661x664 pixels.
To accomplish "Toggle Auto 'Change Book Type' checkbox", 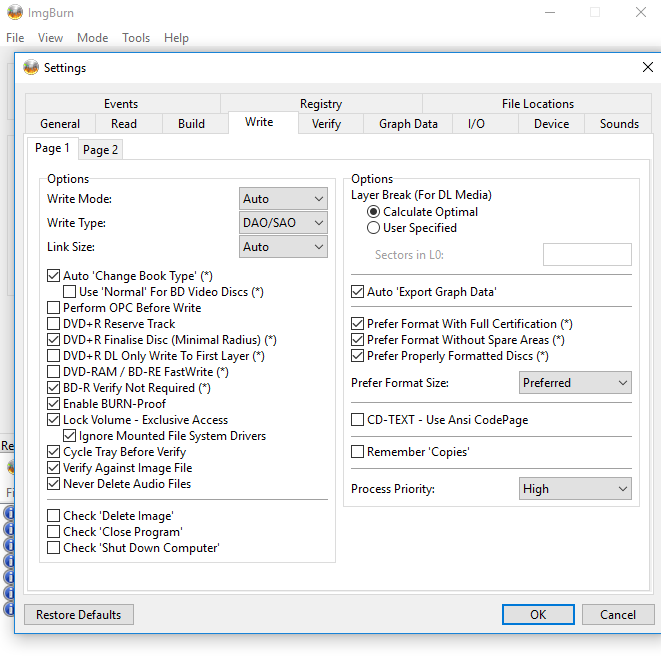I will (x=53, y=276).
